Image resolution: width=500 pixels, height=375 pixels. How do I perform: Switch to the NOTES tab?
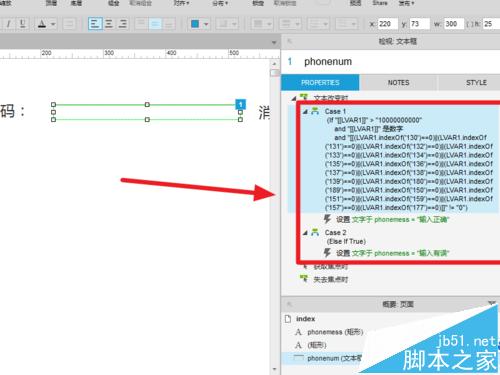click(x=398, y=82)
